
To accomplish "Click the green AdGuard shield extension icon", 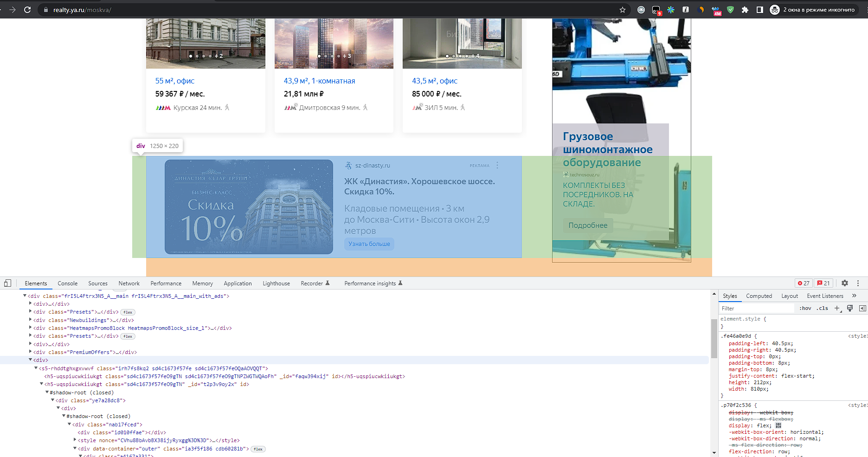I will coord(730,9).
